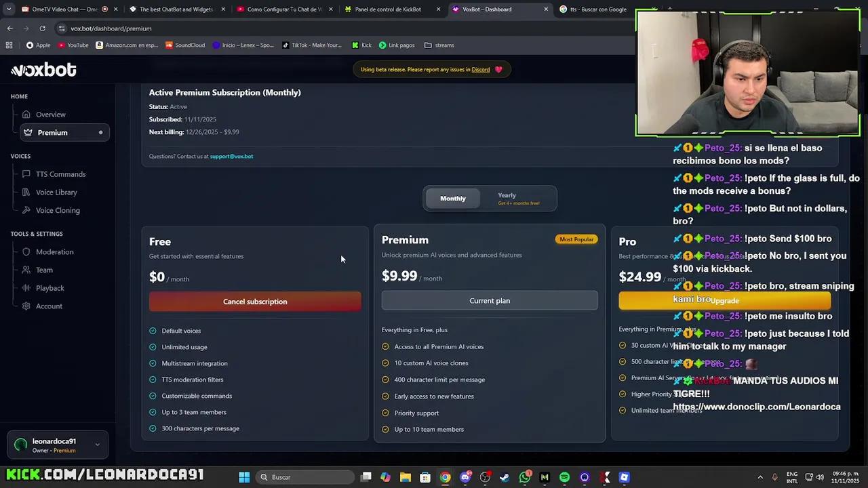The height and width of the screenshot is (488, 868).
Task: Open Chrome from the taskbar
Action: (x=445, y=477)
